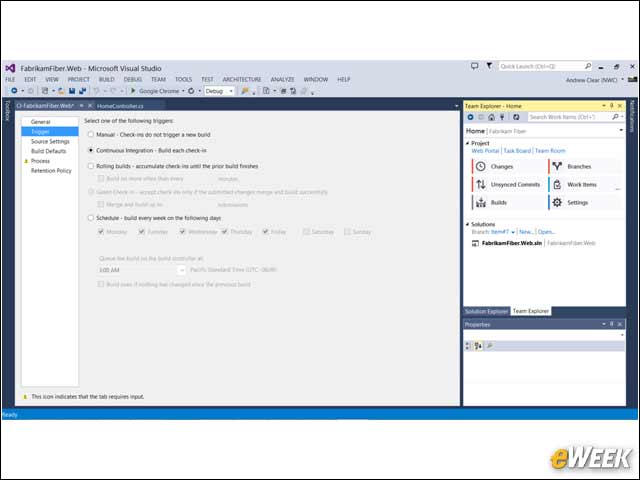The height and width of the screenshot is (480, 640).
Task: Open the Branches tile
Action: coord(584,166)
